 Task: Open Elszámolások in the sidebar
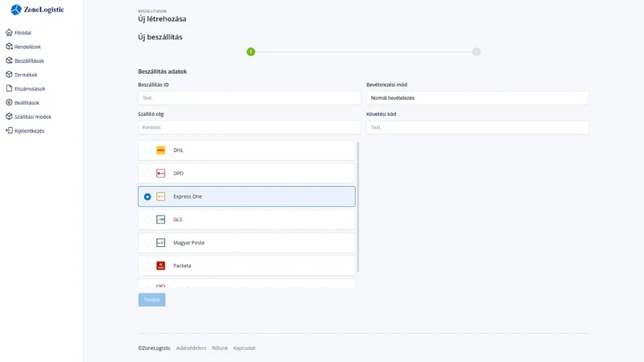[30, 88]
